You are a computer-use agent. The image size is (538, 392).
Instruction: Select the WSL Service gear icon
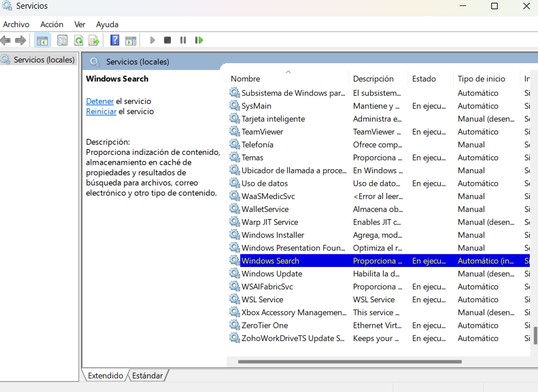point(234,299)
